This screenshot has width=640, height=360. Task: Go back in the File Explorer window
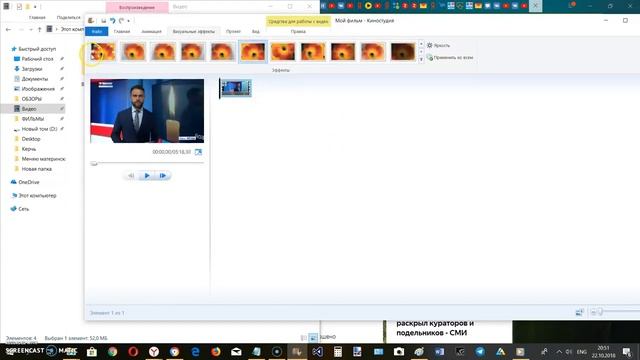[9, 29]
